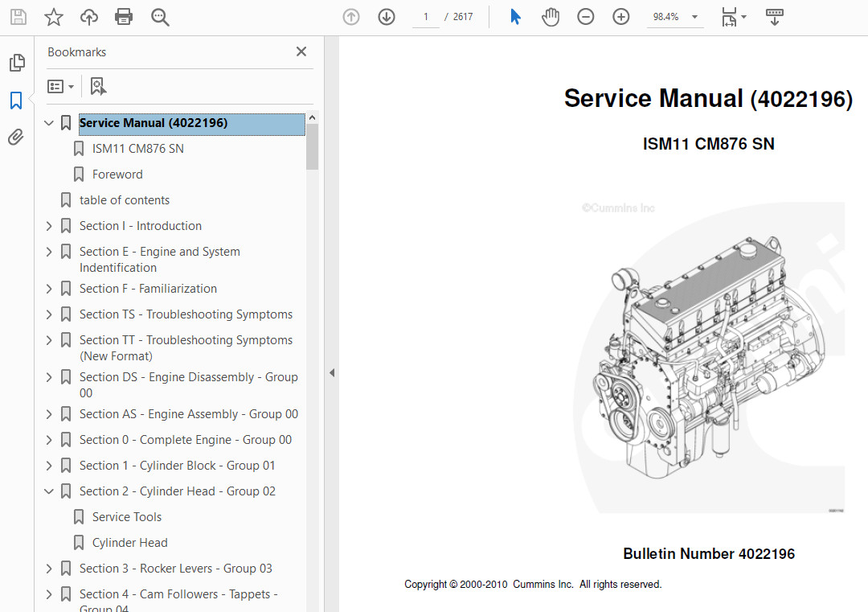The height and width of the screenshot is (612, 868).
Task: Open Section AS - Engine Assembly bookmark
Action: point(189,414)
